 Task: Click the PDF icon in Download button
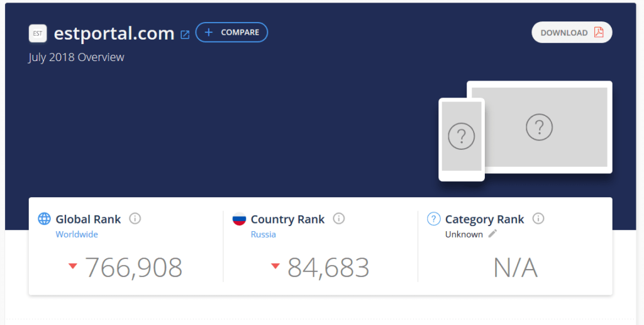[x=599, y=33]
